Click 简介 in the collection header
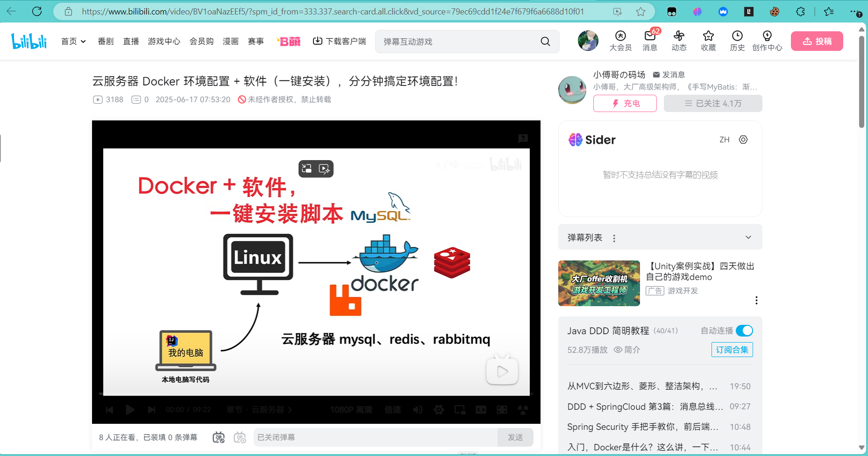Screen dimensions: 868x456 [x=627, y=350]
